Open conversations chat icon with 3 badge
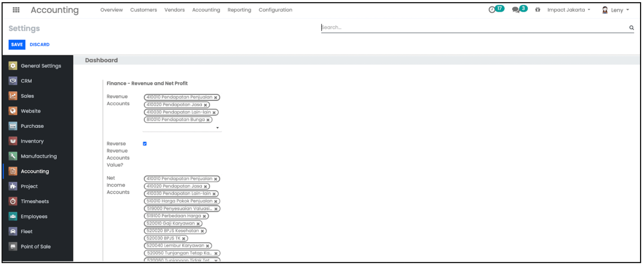Screen dimensions: 644x266 pos(519,9)
